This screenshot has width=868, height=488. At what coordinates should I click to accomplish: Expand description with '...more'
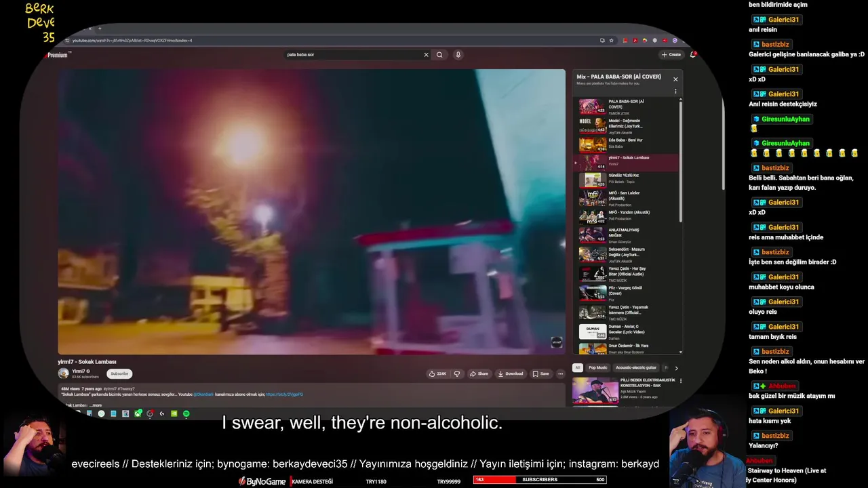[95, 405]
